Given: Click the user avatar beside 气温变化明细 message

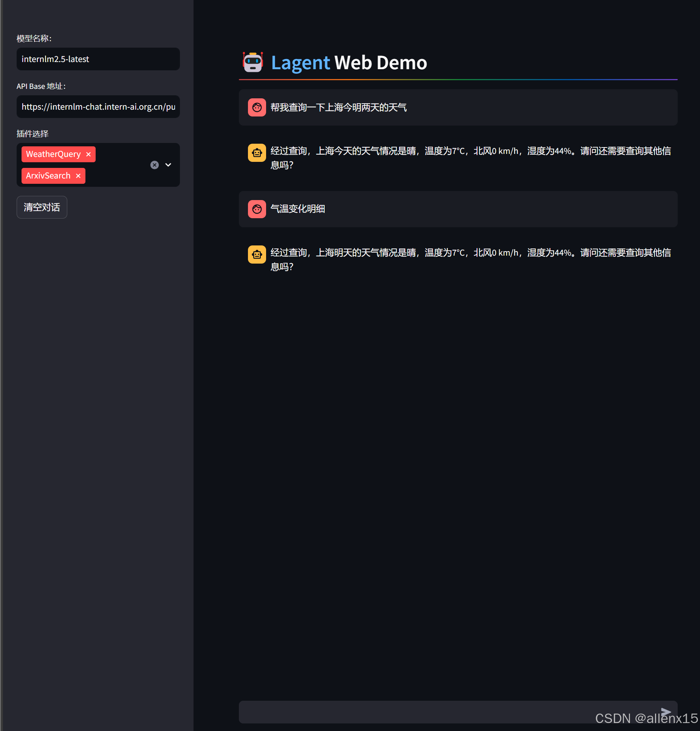Looking at the screenshot, I should [x=257, y=209].
